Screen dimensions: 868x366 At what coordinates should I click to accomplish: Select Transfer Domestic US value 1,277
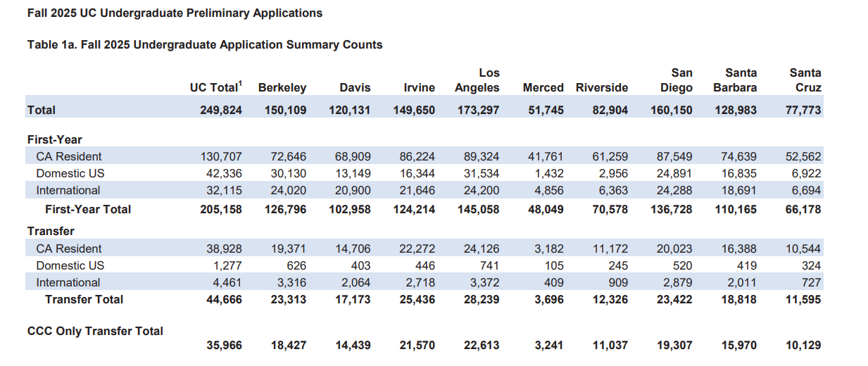point(228,265)
